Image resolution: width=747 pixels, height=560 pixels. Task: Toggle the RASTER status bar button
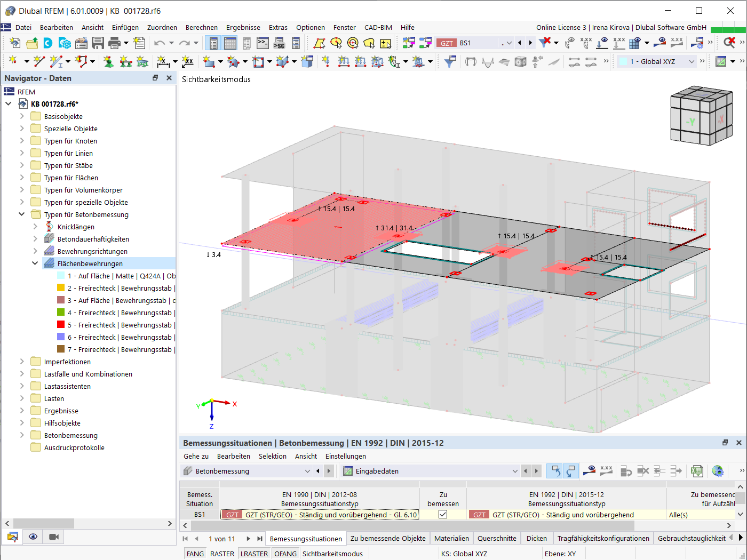pos(222,554)
